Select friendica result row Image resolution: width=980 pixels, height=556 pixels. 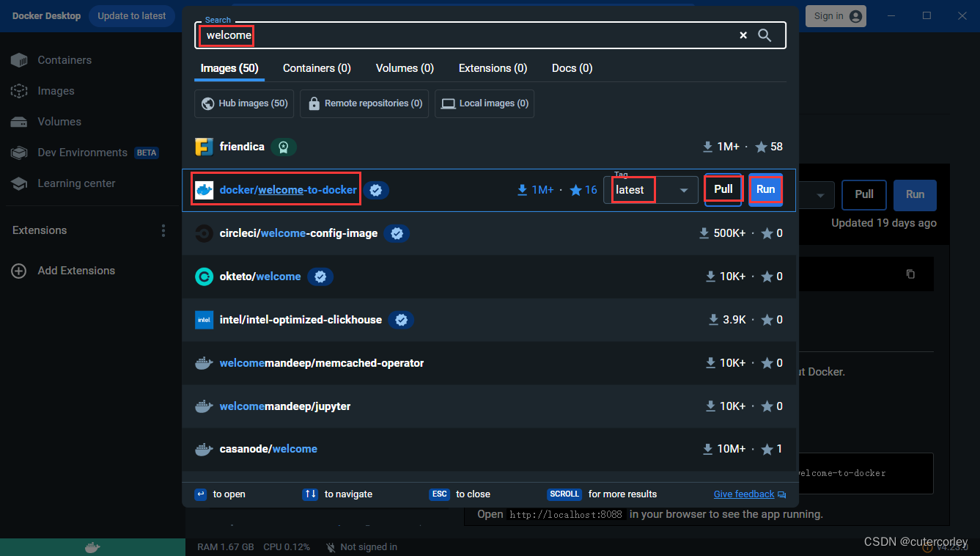point(489,147)
